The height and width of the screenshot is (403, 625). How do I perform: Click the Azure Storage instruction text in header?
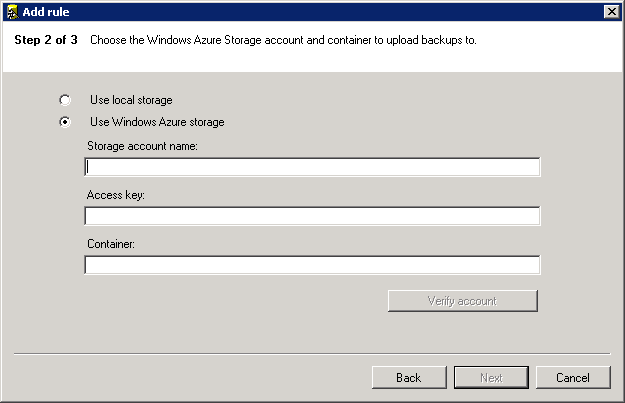coord(283,41)
